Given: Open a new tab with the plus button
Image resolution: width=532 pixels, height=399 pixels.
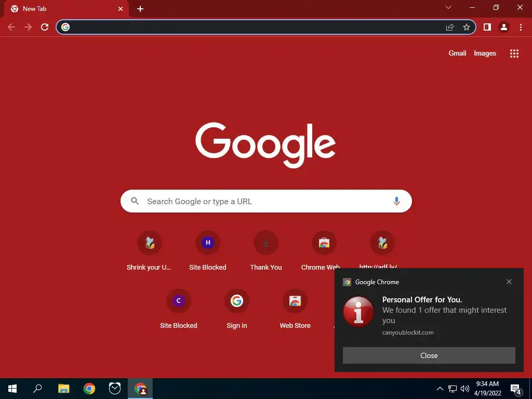Looking at the screenshot, I should (x=140, y=9).
